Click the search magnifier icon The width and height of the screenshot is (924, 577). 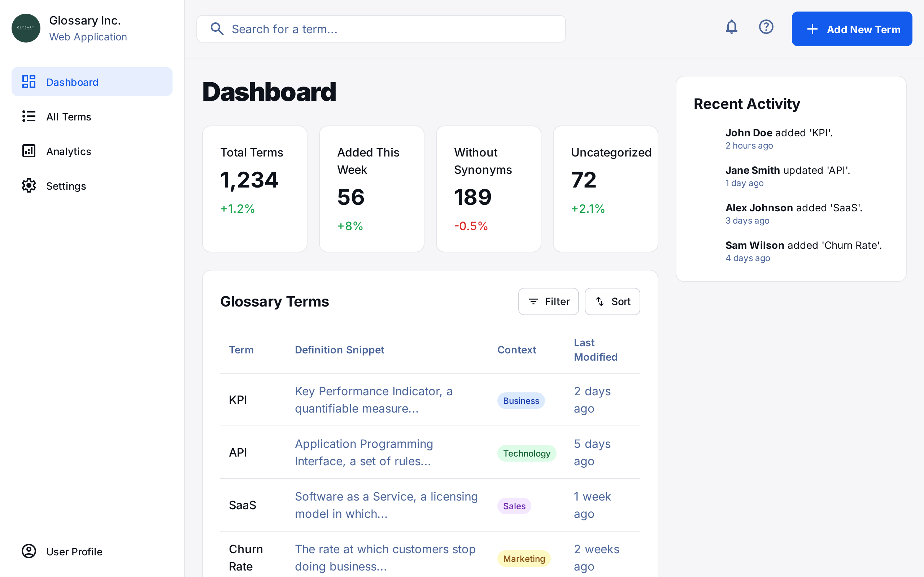tap(217, 29)
